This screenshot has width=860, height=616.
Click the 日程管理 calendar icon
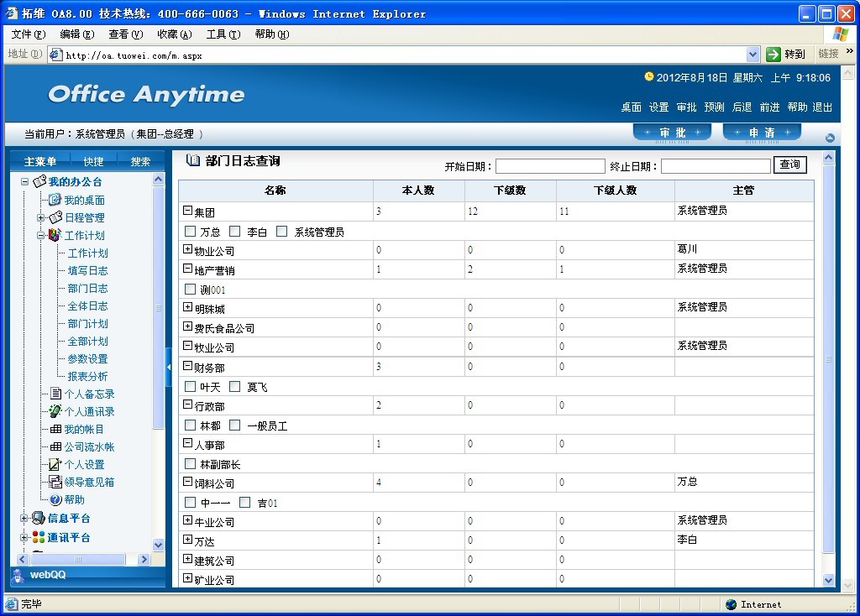tap(55, 217)
